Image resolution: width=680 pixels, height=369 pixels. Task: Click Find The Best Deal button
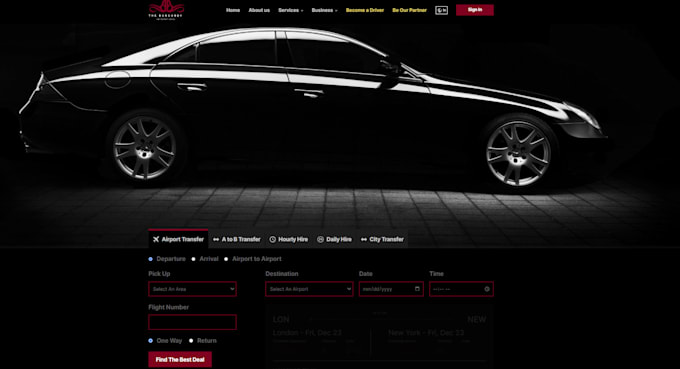pyautogui.click(x=180, y=359)
